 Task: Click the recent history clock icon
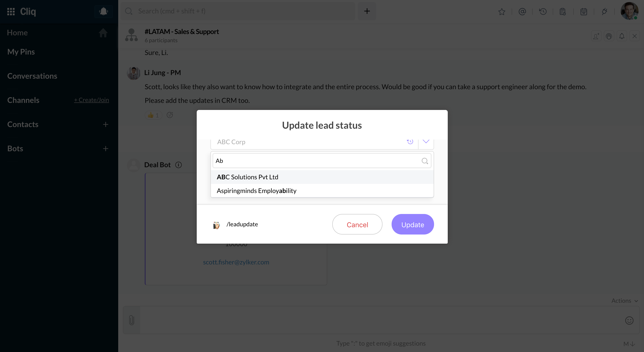pos(543,11)
